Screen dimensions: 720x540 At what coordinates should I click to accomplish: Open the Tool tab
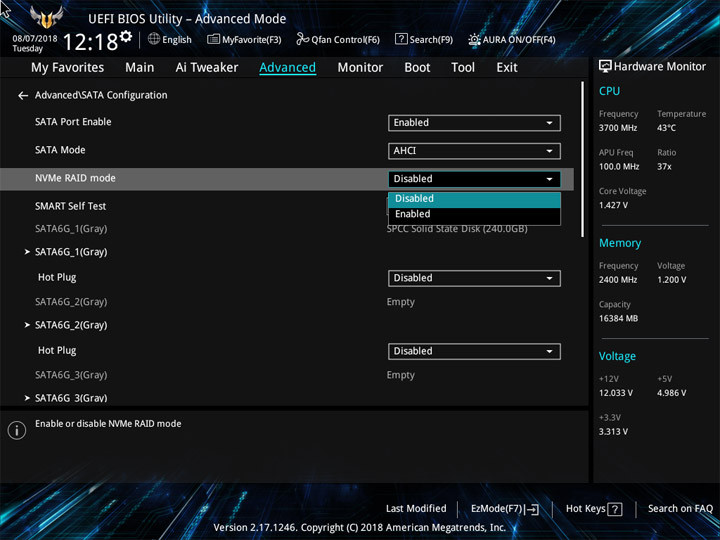point(463,68)
